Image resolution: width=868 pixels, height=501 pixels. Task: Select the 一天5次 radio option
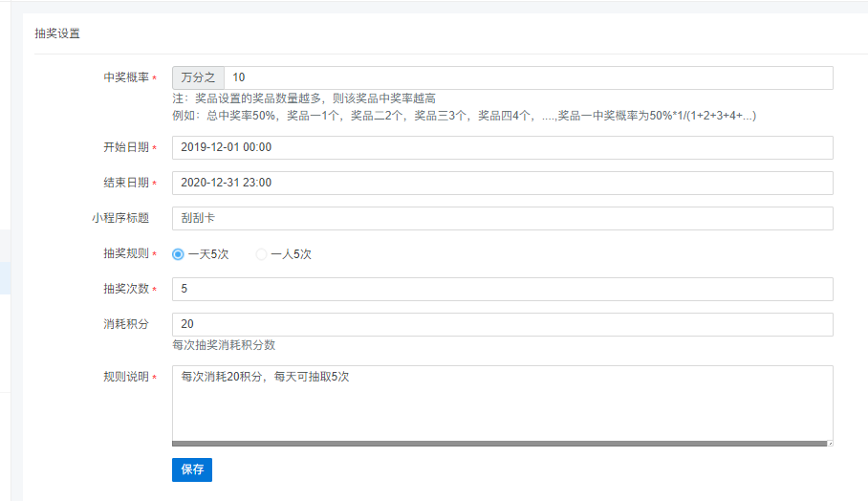(x=178, y=254)
